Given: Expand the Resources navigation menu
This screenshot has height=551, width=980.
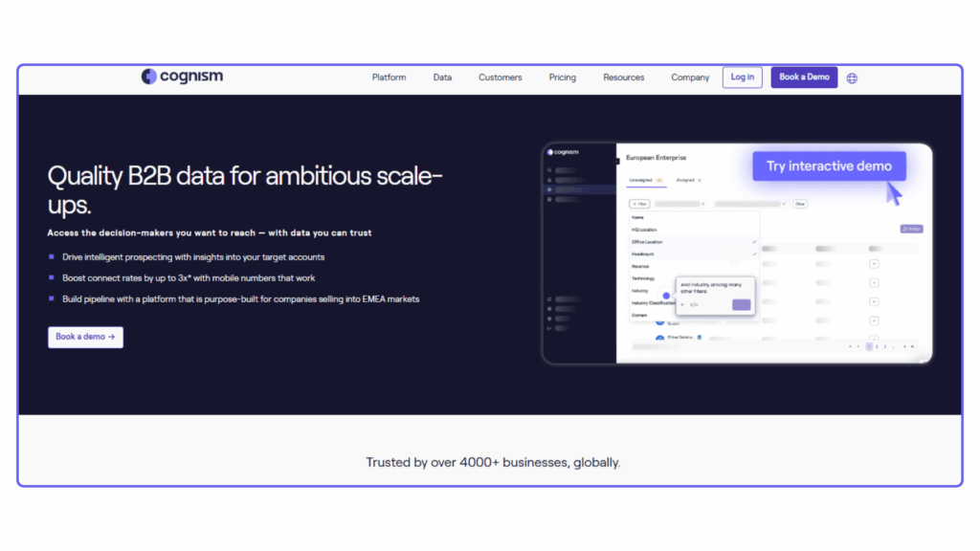Looking at the screenshot, I should pos(623,77).
